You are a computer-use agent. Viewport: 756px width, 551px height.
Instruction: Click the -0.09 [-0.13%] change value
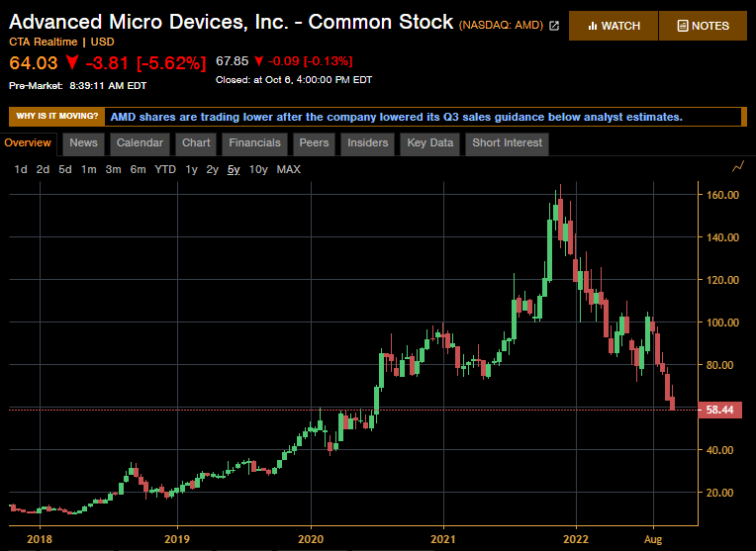click(310, 61)
